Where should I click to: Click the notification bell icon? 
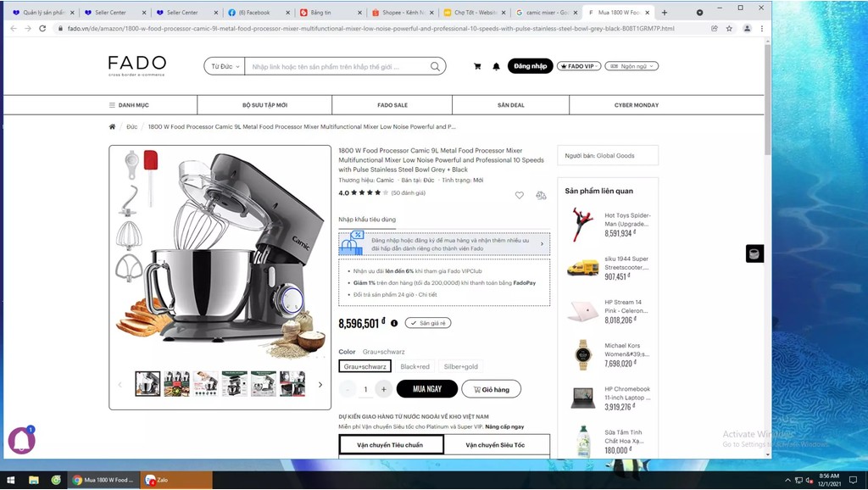click(496, 65)
